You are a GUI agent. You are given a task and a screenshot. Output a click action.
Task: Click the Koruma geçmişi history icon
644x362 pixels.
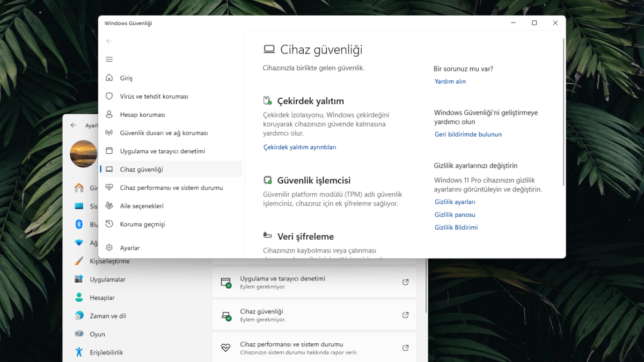click(x=109, y=224)
